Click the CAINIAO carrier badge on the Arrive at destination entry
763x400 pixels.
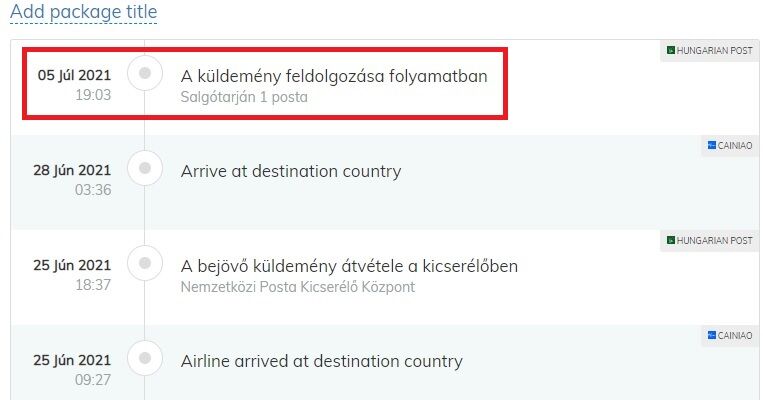729,145
